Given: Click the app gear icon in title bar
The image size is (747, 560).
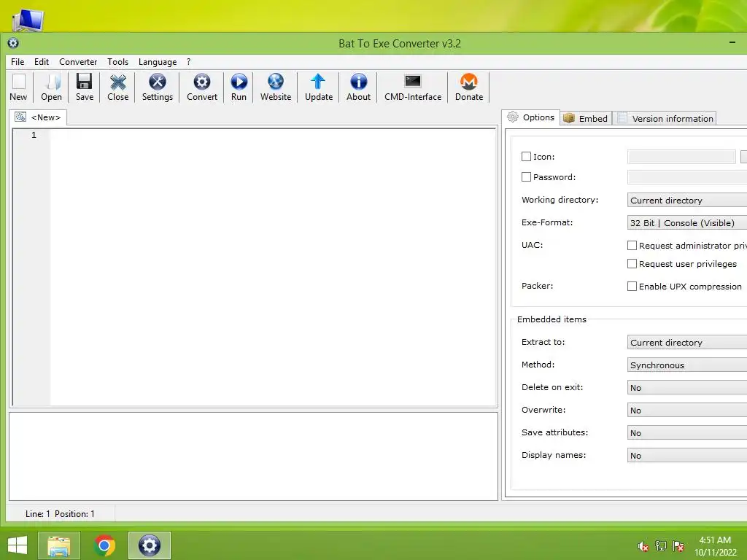Looking at the screenshot, I should [13, 43].
